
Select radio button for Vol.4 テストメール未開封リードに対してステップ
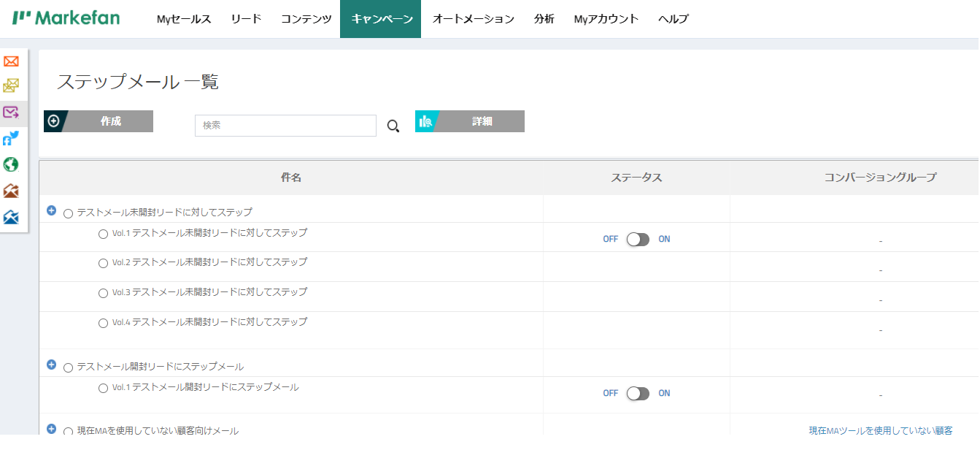(x=103, y=323)
